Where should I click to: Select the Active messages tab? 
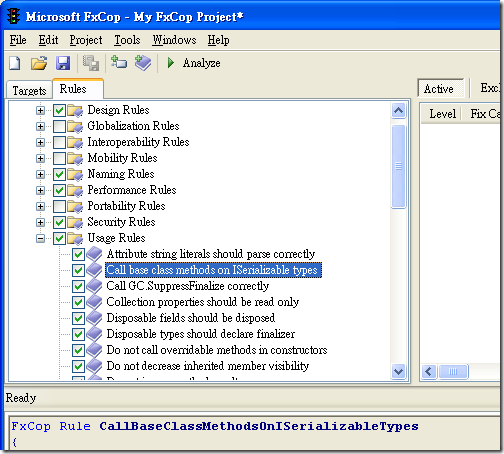(x=440, y=88)
